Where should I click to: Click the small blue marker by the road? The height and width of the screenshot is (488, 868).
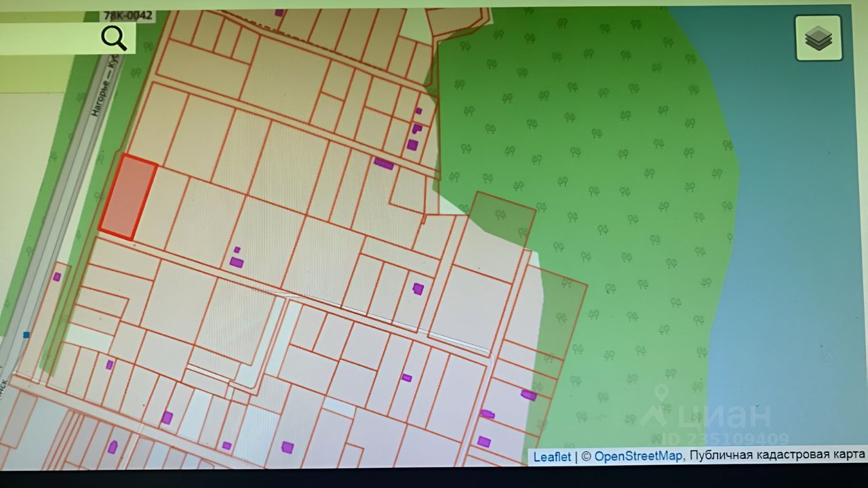26,335
